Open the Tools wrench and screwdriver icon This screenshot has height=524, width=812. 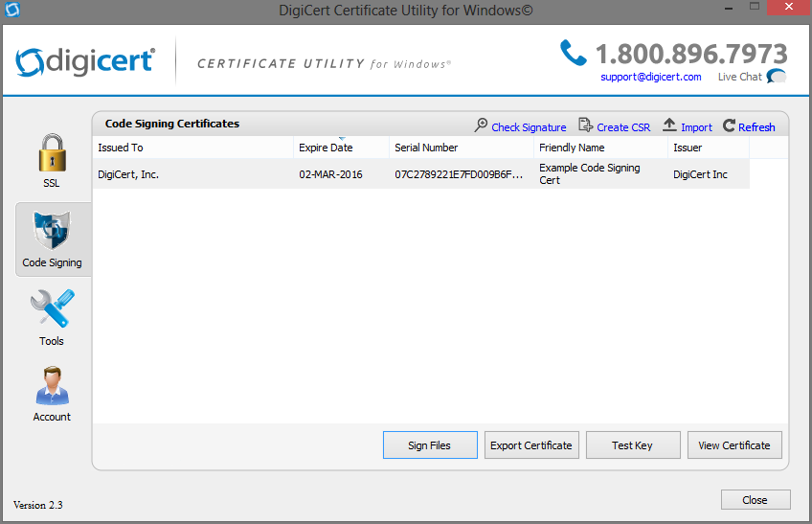pyautogui.click(x=53, y=308)
